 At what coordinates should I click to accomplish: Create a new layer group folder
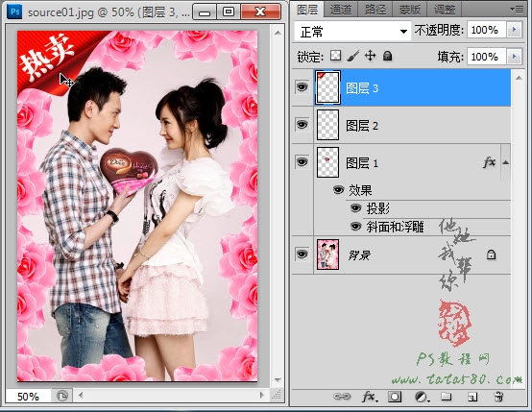tap(447, 397)
